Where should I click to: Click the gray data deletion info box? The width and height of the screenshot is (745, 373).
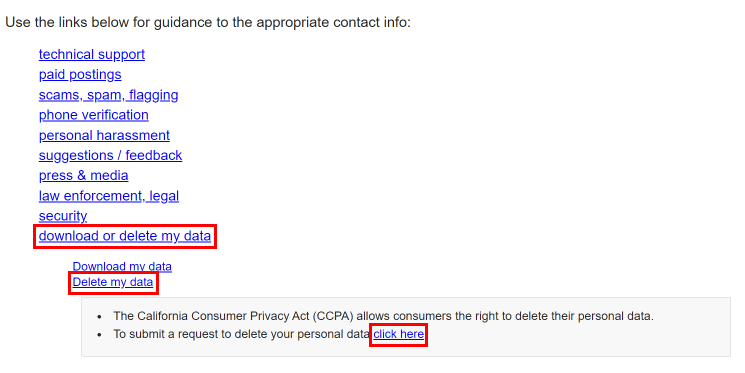[x=406, y=327]
